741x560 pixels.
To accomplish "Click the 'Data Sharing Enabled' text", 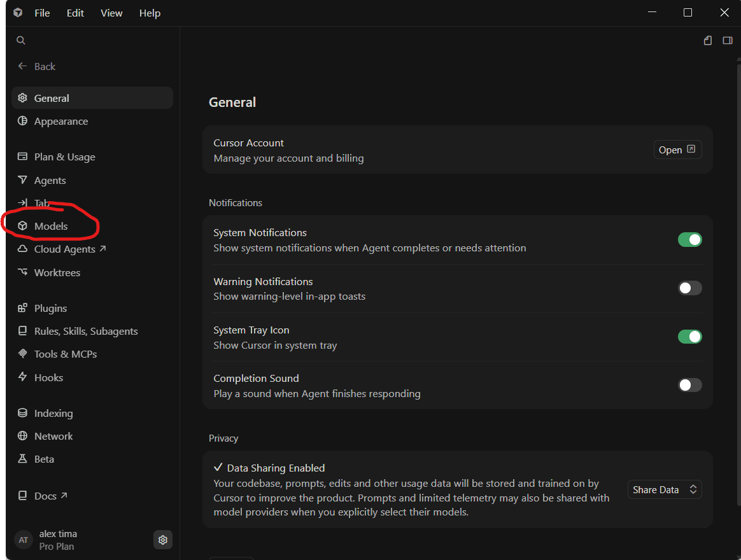I will [276, 468].
